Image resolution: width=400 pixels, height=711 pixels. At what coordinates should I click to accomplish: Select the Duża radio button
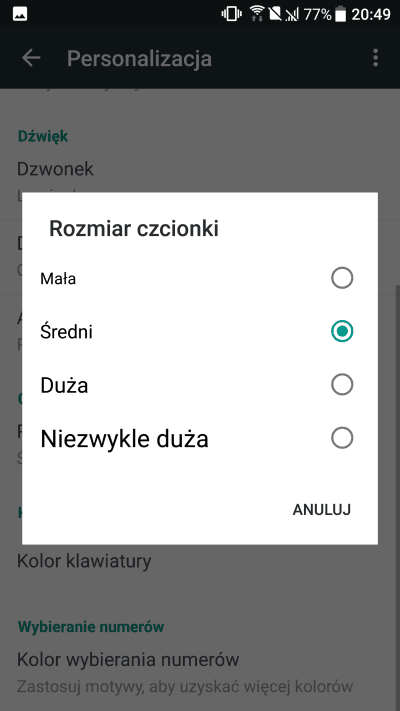342,385
